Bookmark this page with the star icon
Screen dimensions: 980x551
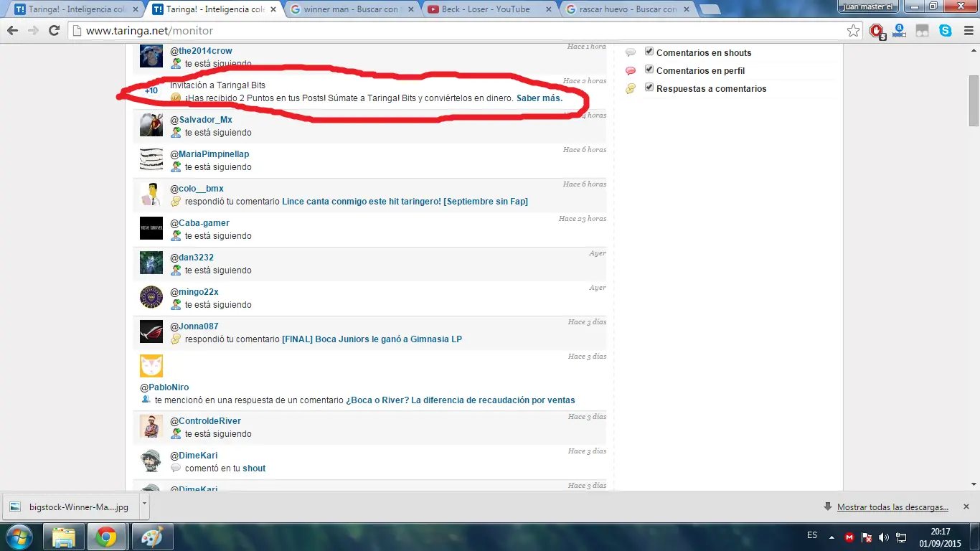[x=853, y=31]
